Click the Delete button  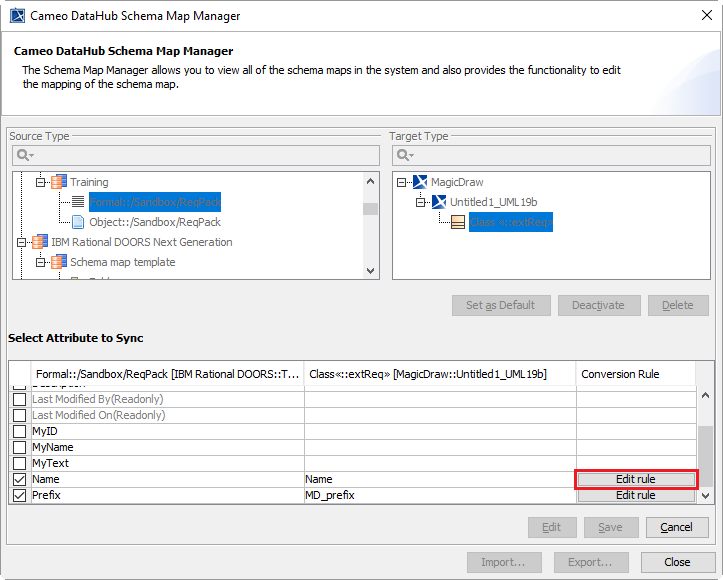pos(678,305)
